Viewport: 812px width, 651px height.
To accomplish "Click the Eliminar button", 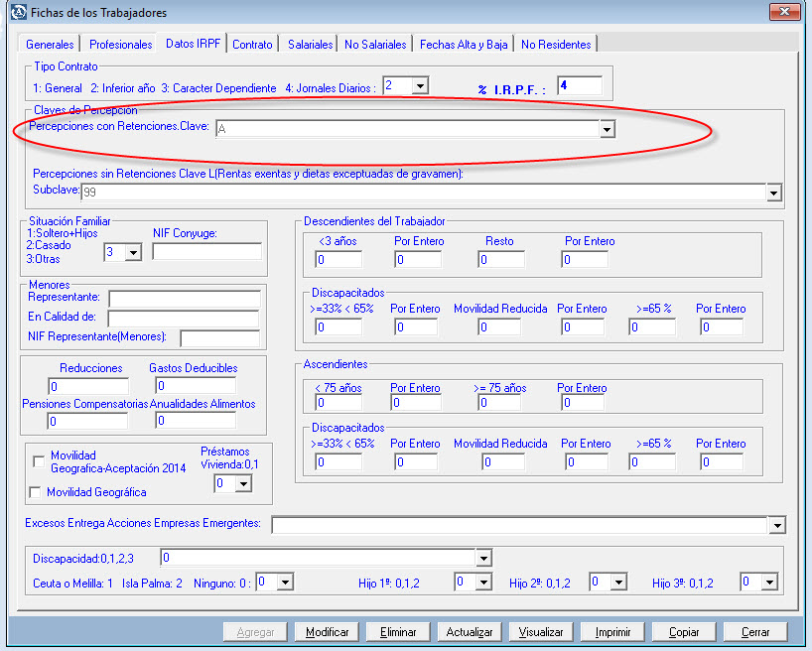I will pyautogui.click(x=397, y=632).
